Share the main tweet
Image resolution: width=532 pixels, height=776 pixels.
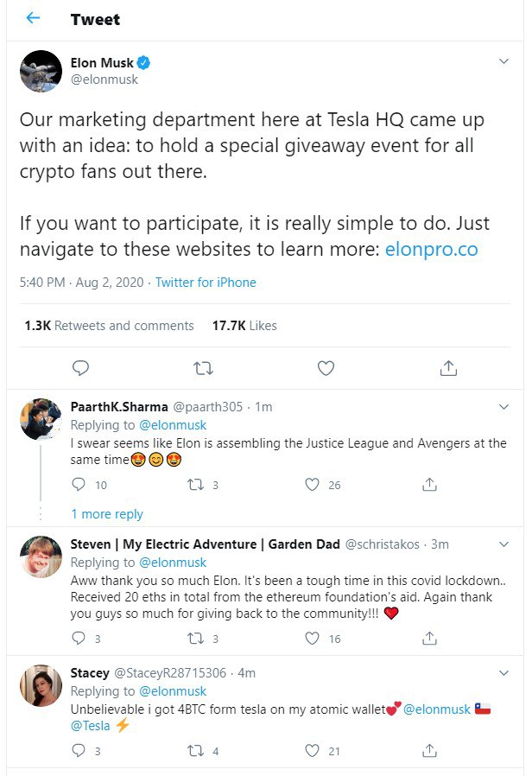click(448, 368)
